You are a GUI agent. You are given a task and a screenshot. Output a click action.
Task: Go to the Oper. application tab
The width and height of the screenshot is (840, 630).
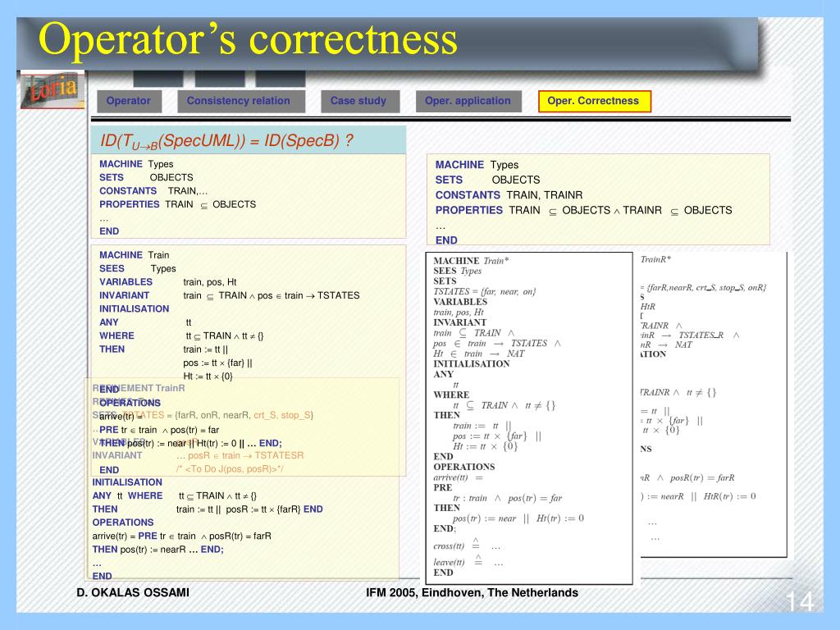[468, 101]
